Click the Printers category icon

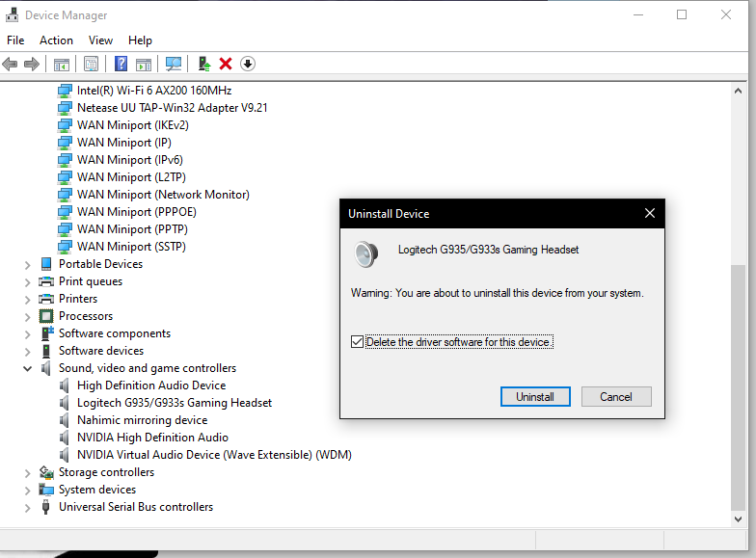(x=46, y=299)
